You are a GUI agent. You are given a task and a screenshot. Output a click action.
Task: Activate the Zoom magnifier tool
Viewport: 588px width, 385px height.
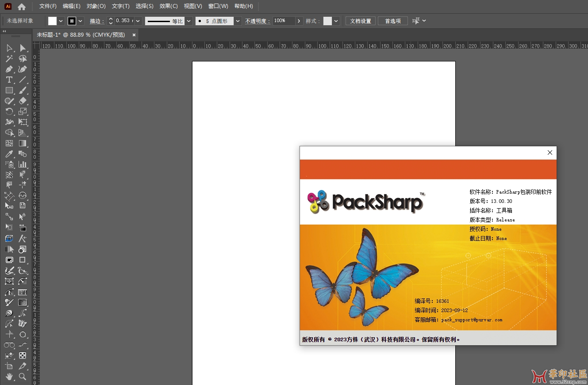[23, 377]
